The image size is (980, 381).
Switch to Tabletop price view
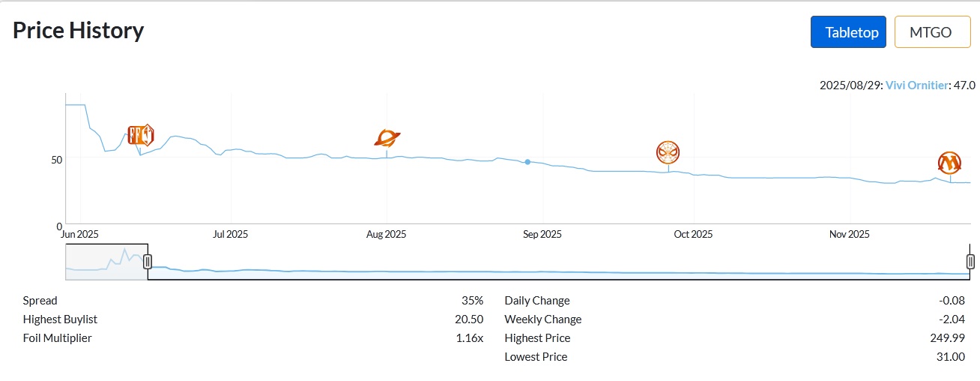(848, 32)
